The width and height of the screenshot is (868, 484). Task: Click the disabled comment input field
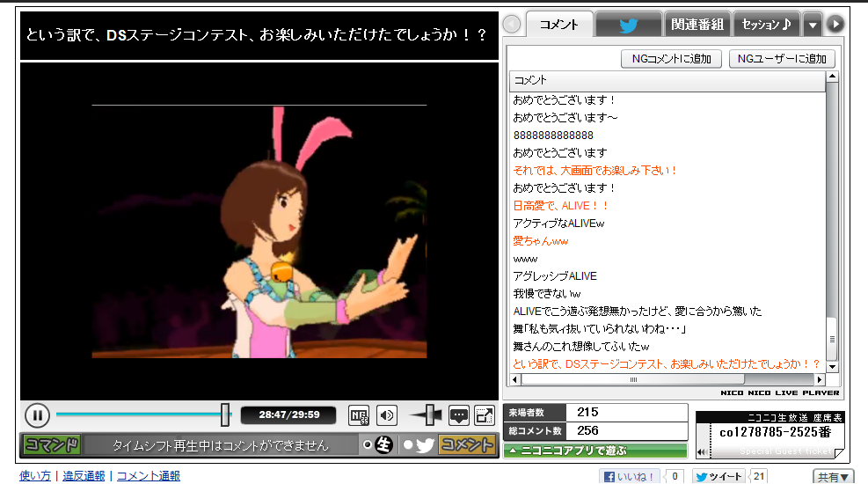221,445
